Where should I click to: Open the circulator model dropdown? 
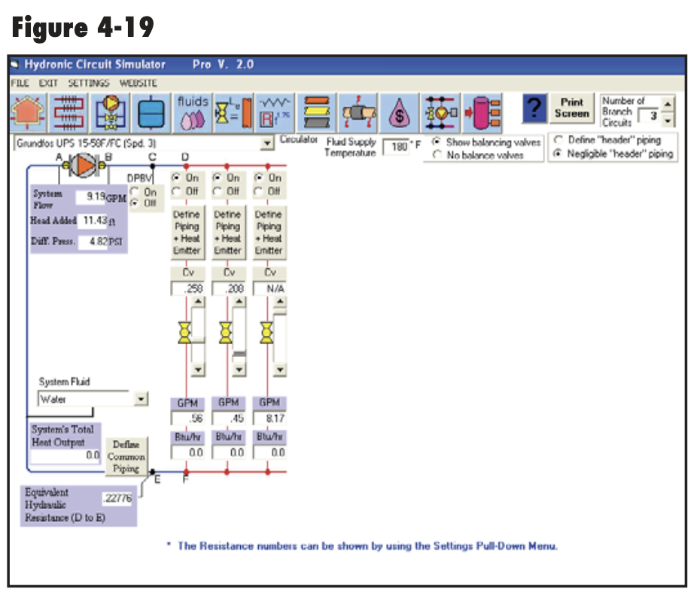(269, 143)
